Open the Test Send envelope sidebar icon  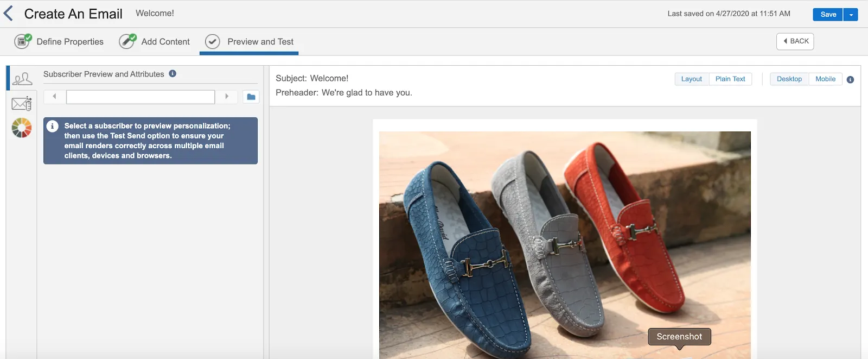[22, 103]
